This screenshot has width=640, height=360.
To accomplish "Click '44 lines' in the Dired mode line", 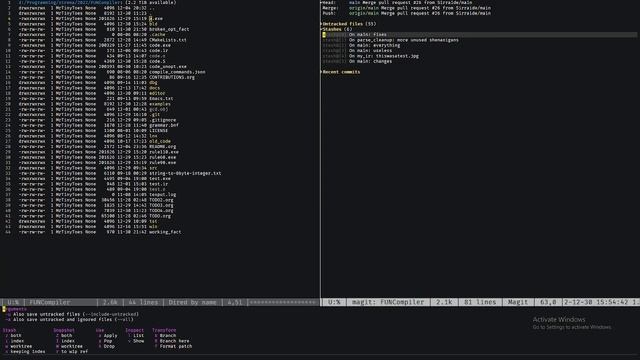I will click(x=143, y=302).
